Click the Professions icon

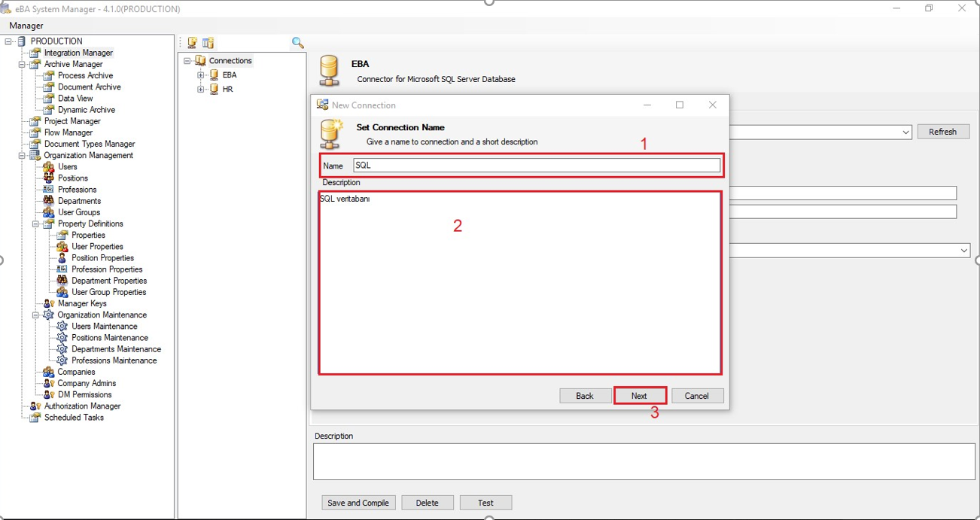point(49,189)
